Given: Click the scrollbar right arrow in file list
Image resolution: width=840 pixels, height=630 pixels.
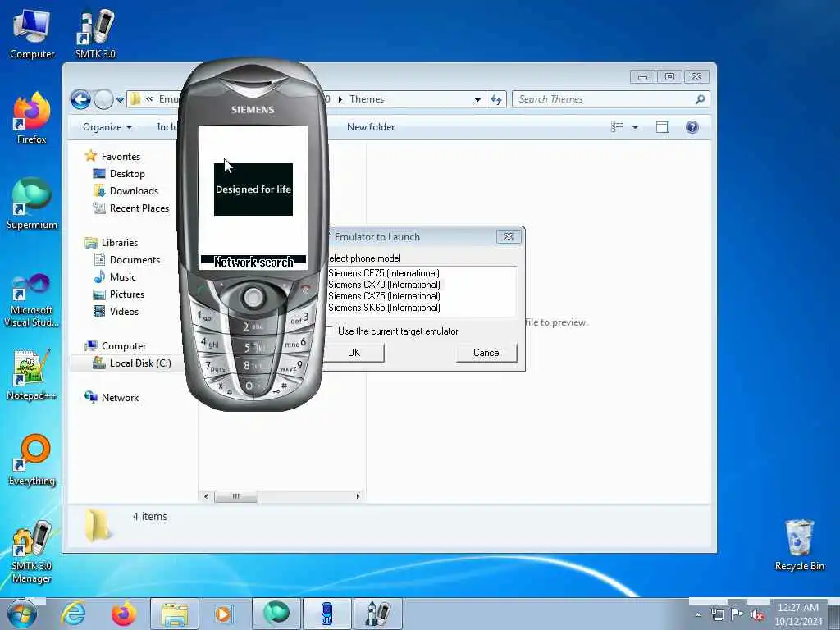Looking at the screenshot, I should pos(358,496).
